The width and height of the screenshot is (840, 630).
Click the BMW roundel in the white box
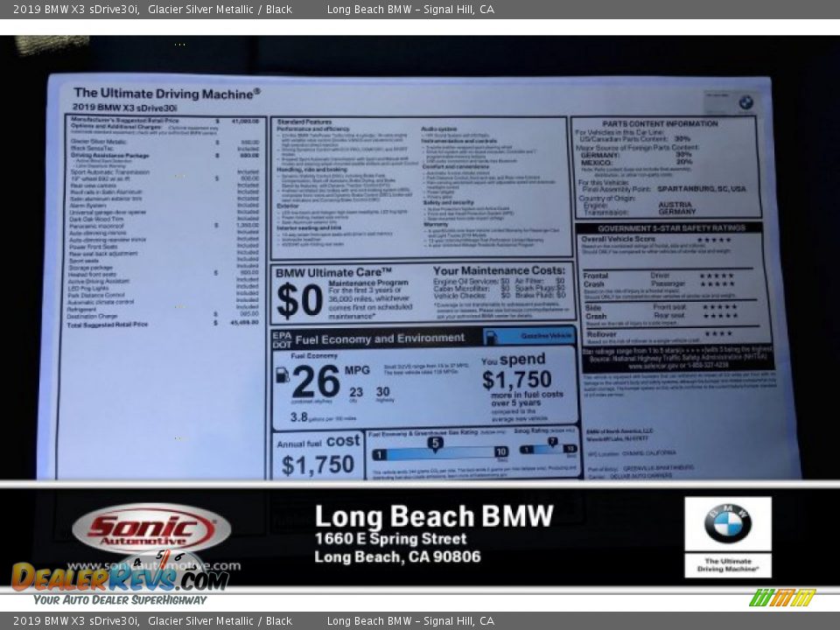[727, 523]
